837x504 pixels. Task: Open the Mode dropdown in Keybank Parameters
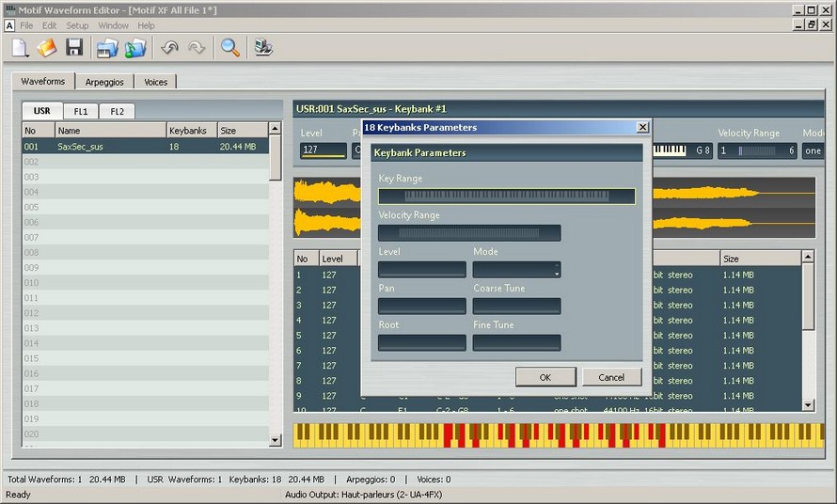[x=516, y=270]
